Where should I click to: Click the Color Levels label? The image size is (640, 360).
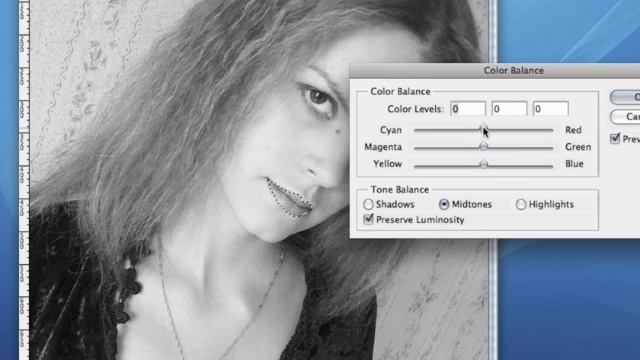tap(416, 109)
